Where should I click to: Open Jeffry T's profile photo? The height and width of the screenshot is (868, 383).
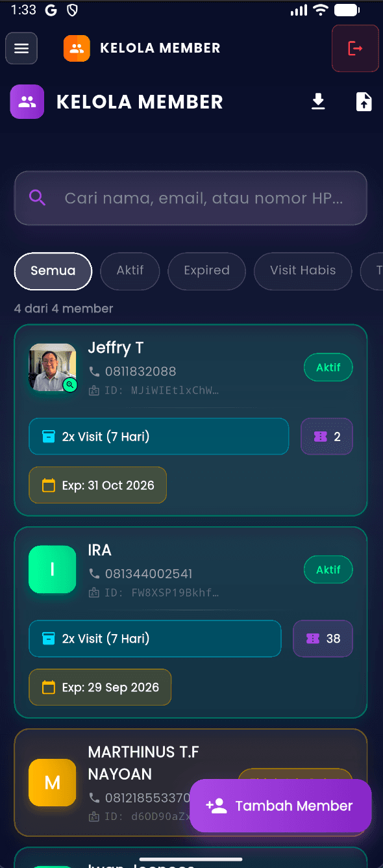(x=53, y=368)
